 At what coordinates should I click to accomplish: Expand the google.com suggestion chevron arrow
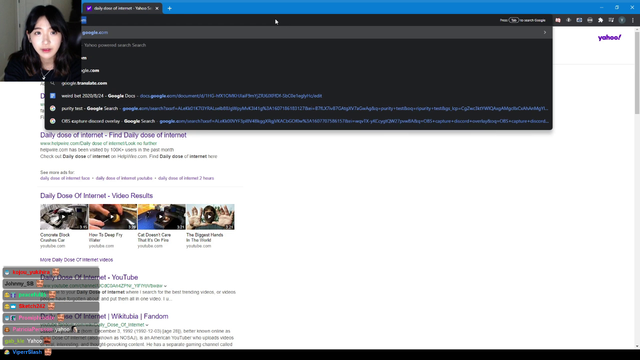[544, 32]
